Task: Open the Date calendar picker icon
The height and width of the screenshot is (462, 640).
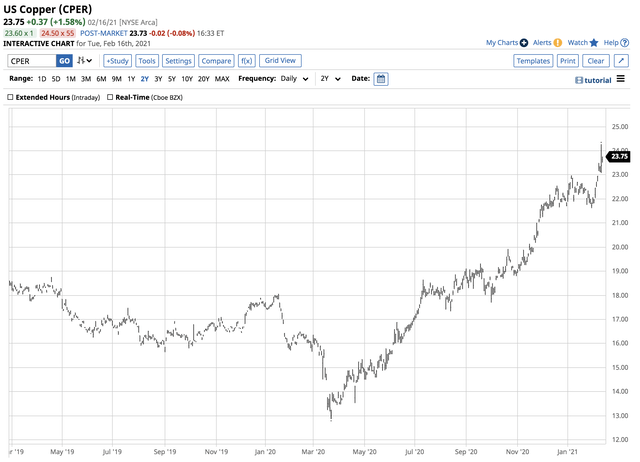Action: (x=381, y=79)
